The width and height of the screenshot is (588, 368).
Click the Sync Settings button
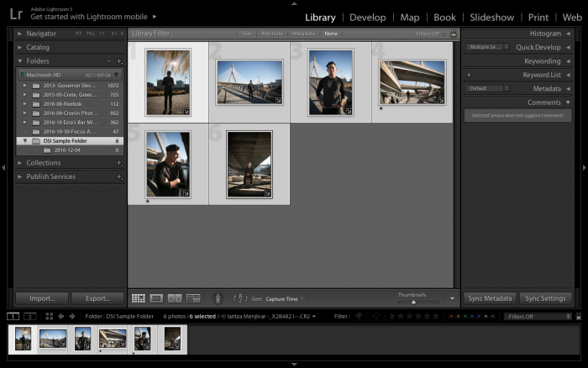[544, 298]
